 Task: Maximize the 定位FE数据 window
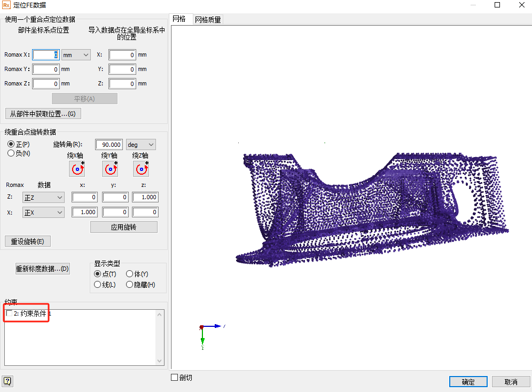497,5
